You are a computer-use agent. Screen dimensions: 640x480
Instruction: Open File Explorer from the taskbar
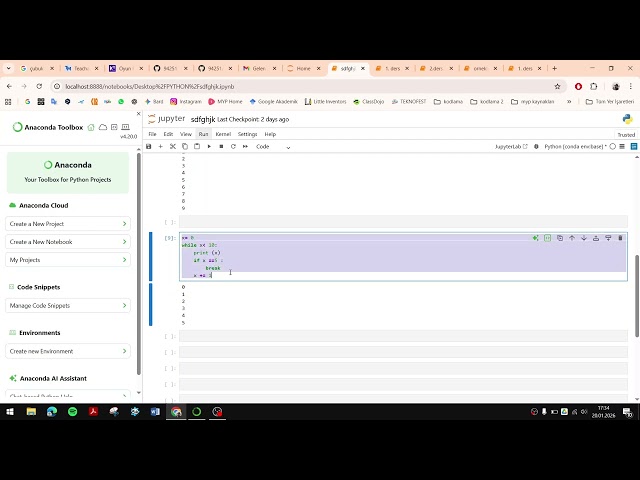click(x=31, y=412)
